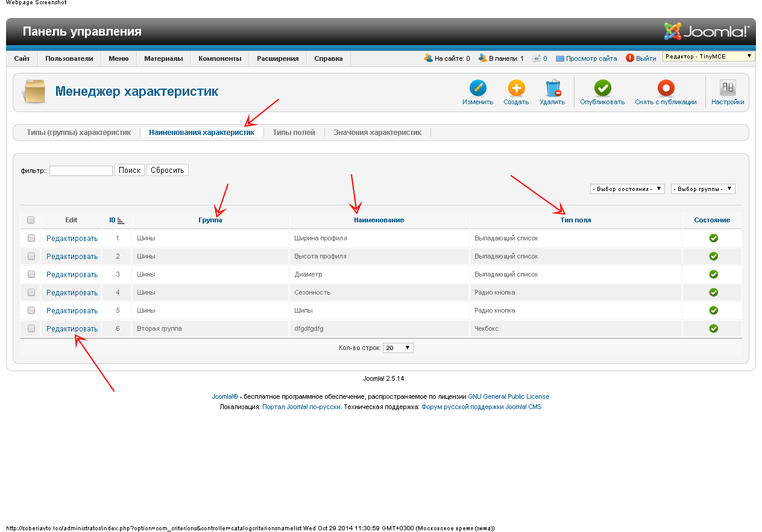762x532 pixels.
Task: Switch to the Типы полей tab
Action: (x=294, y=132)
